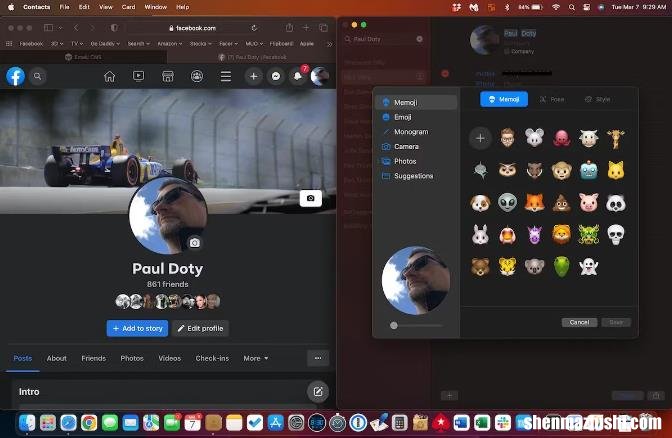Choose Camera in the sidebar
Screen dimensions: 672x438
click(416, 147)
